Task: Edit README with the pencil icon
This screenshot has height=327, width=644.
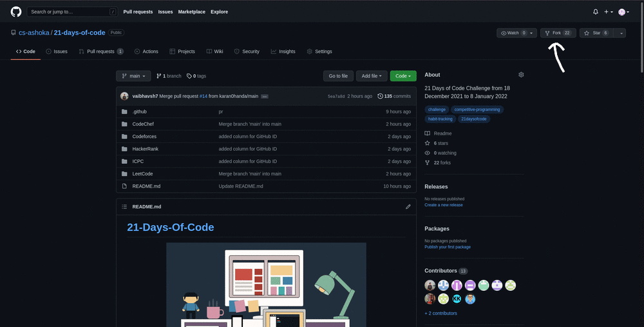Action: click(408, 207)
